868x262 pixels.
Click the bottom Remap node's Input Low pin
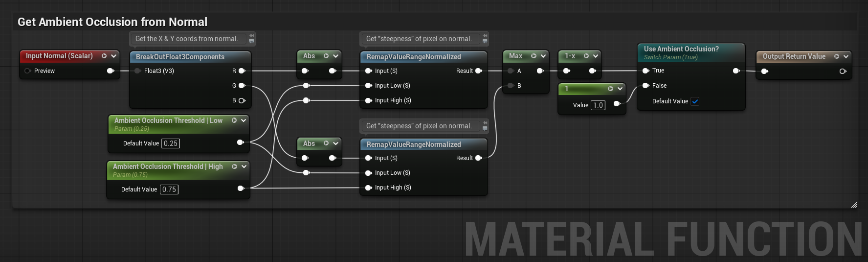click(369, 173)
